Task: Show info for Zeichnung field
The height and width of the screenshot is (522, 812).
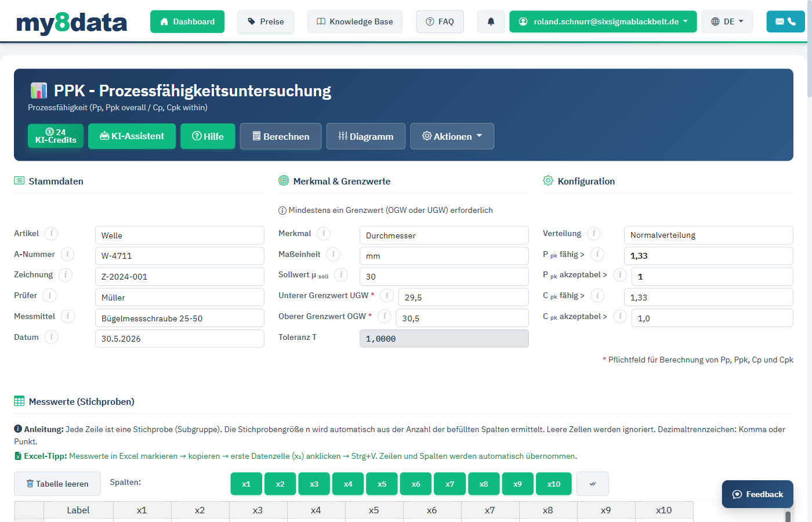Action: [66, 274]
